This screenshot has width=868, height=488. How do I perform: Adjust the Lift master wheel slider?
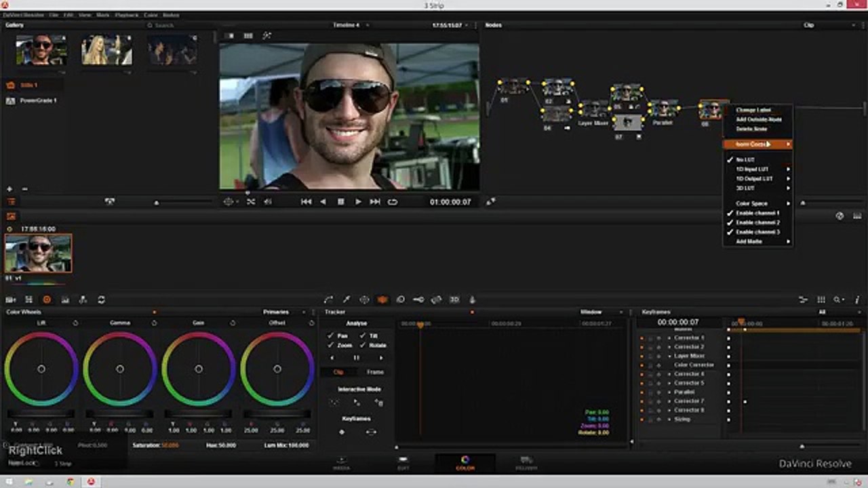(x=41, y=414)
